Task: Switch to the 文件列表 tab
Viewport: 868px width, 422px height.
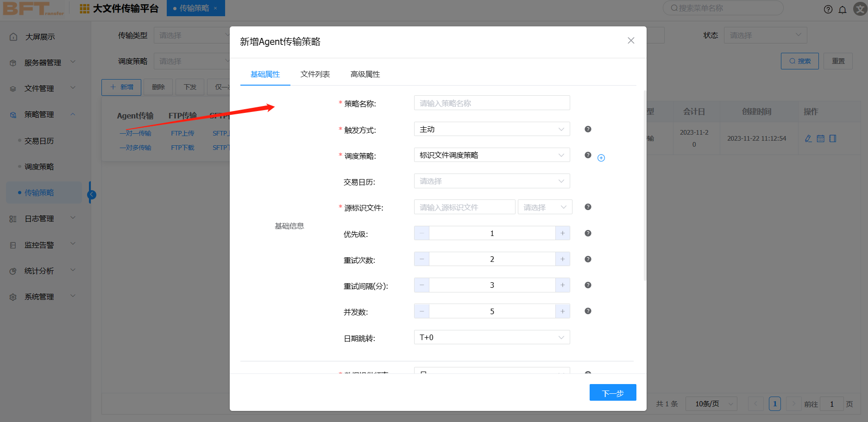Action: coord(315,74)
